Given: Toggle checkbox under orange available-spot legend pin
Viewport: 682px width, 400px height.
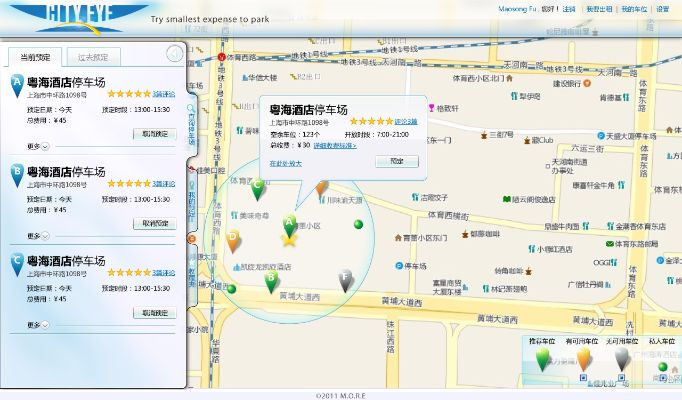Looking at the screenshot, I should point(583,378).
